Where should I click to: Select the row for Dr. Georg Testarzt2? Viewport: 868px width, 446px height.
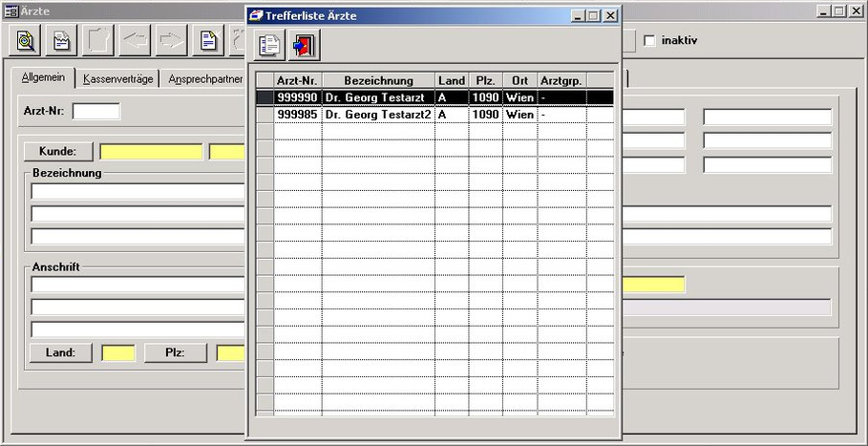tap(378, 115)
